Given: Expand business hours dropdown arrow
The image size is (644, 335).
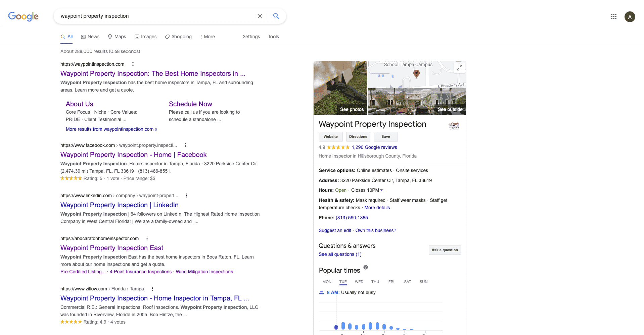Looking at the screenshot, I should [x=381, y=190].
